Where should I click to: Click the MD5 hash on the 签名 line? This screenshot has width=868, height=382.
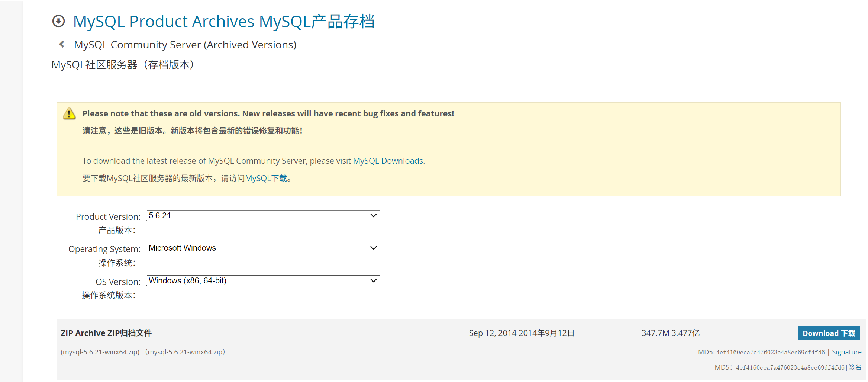pyautogui.click(x=790, y=368)
